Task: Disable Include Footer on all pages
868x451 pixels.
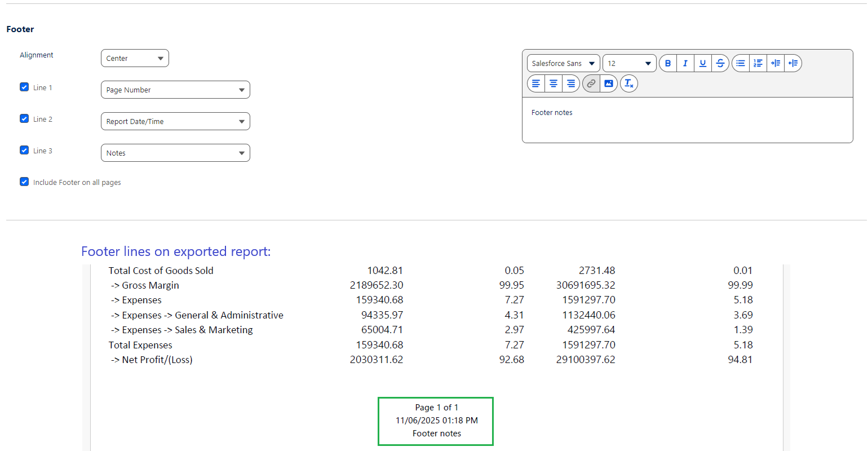Action: [x=24, y=182]
